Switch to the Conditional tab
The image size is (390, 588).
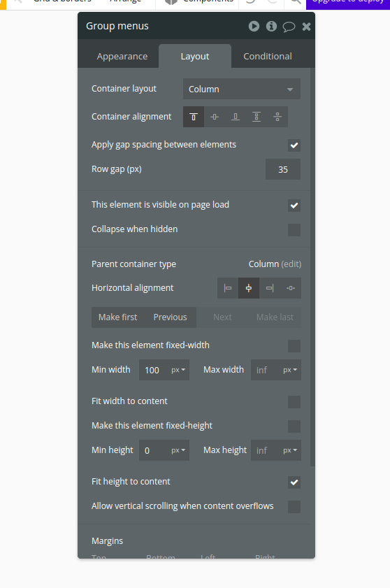[268, 56]
